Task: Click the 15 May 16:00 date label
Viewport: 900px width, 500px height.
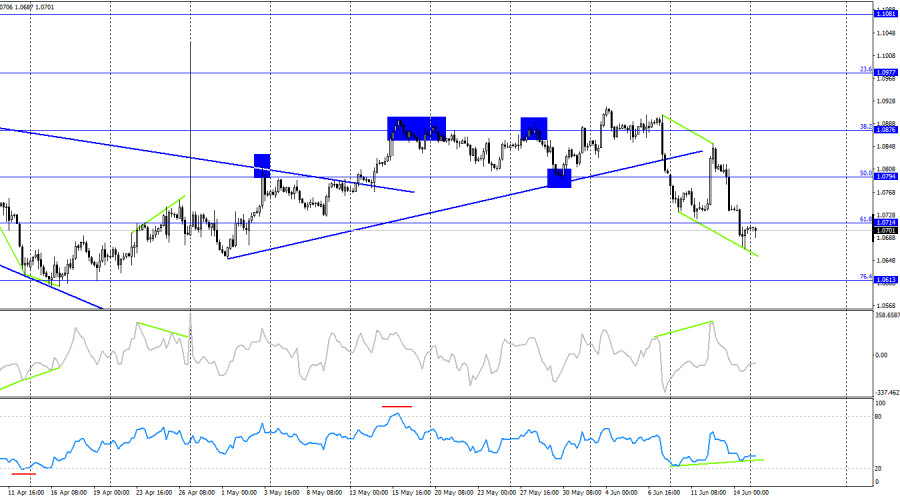Action: pyautogui.click(x=411, y=493)
